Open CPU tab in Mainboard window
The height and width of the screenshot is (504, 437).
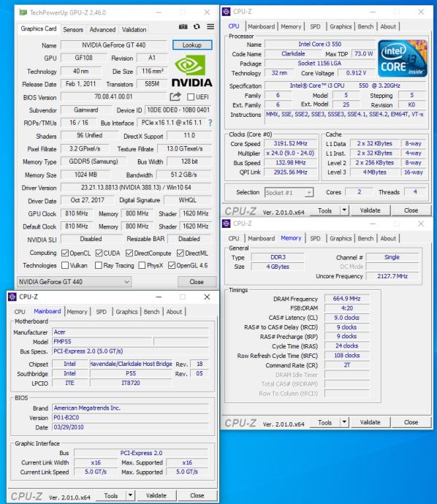pos(20,312)
